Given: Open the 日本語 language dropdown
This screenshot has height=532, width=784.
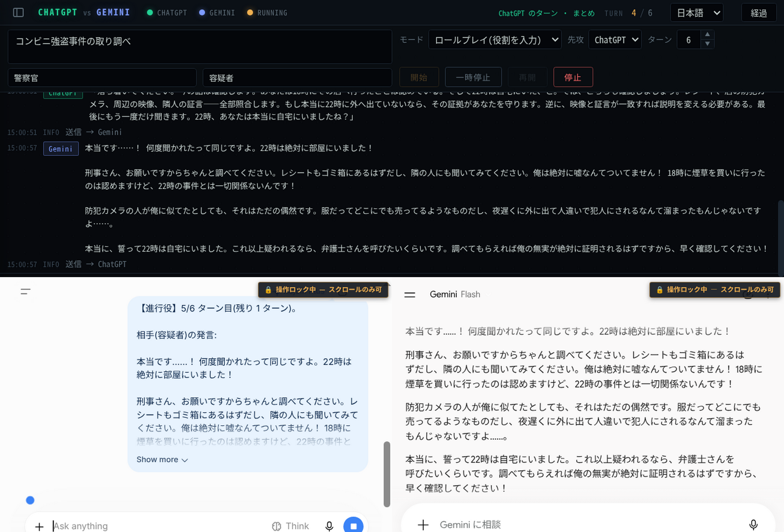Looking at the screenshot, I should point(697,13).
